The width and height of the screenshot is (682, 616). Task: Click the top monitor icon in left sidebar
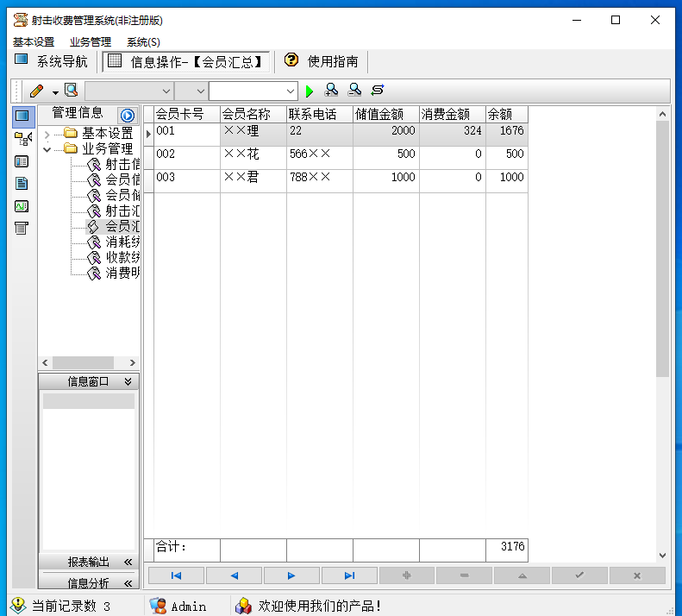pyautogui.click(x=22, y=116)
